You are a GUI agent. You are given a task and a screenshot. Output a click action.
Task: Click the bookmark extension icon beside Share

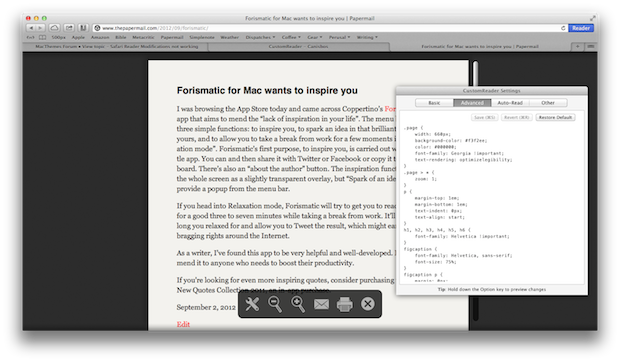[x=83, y=28]
